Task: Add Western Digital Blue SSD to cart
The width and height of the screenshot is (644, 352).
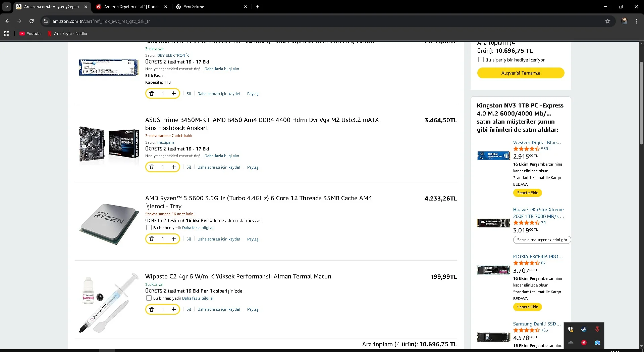Action: point(528,193)
